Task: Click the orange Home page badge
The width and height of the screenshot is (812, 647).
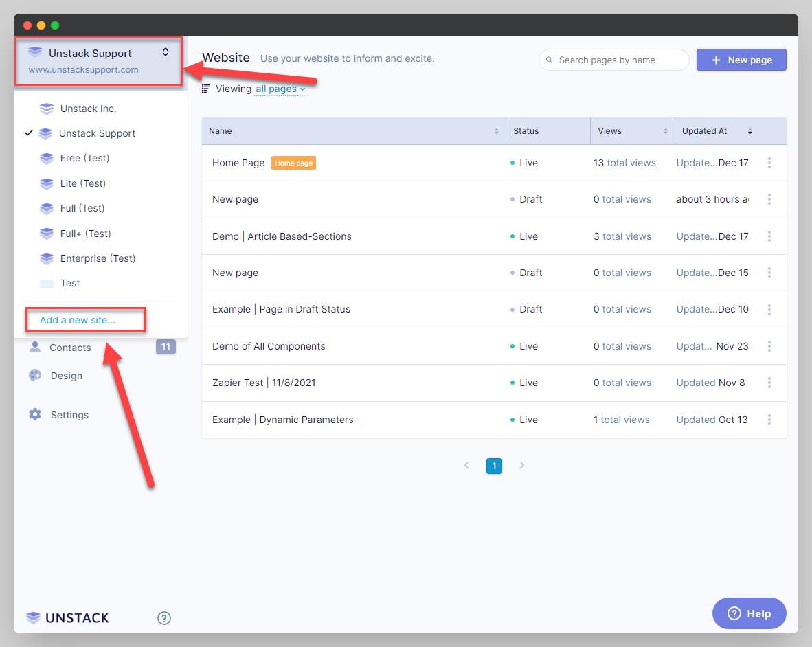Action: (293, 163)
